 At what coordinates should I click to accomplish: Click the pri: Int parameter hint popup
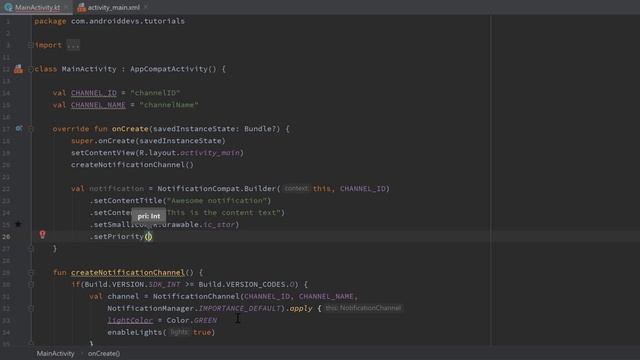[149, 216]
